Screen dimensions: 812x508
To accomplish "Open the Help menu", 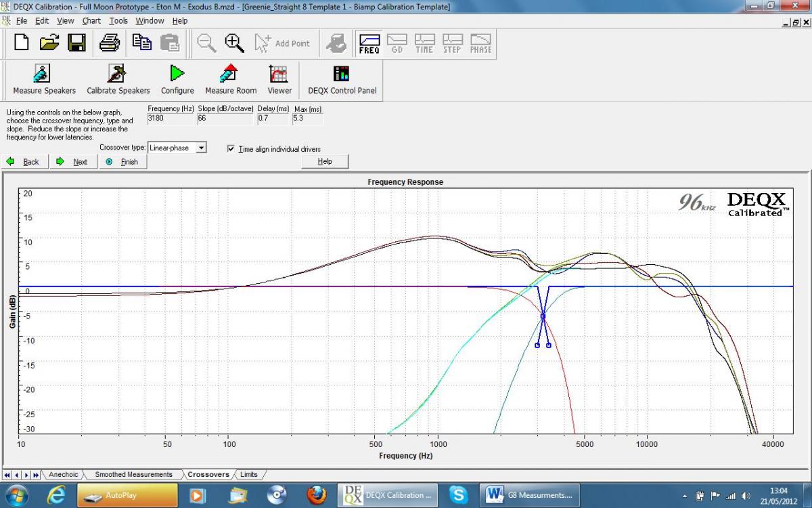I will pos(180,21).
